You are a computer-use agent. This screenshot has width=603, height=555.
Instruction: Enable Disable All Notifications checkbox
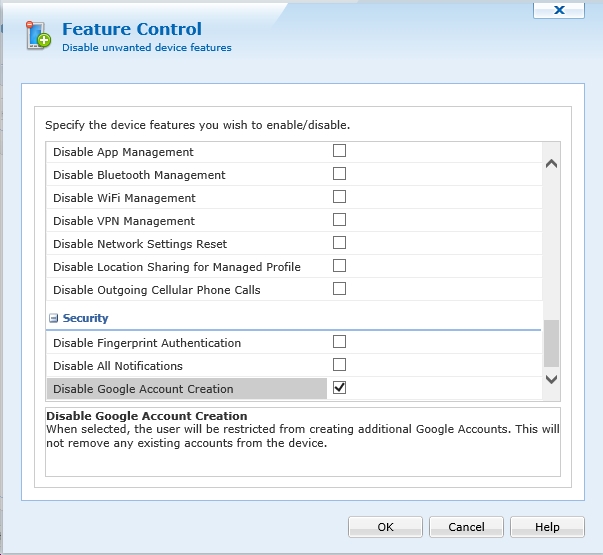pyautogui.click(x=339, y=365)
